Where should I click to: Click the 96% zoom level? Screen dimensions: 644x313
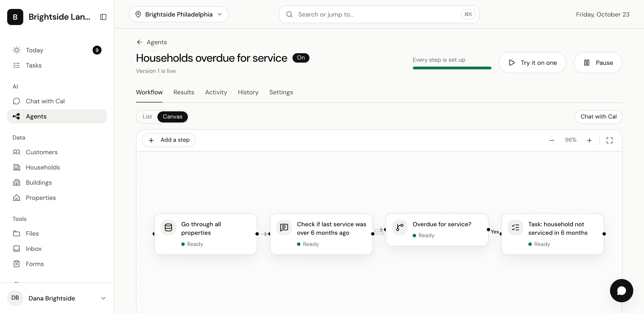[x=570, y=140]
